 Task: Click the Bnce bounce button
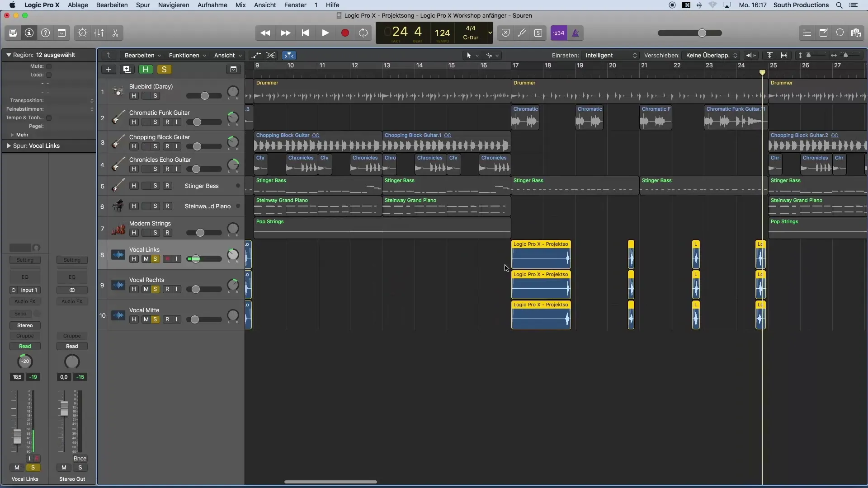tap(80, 459)
